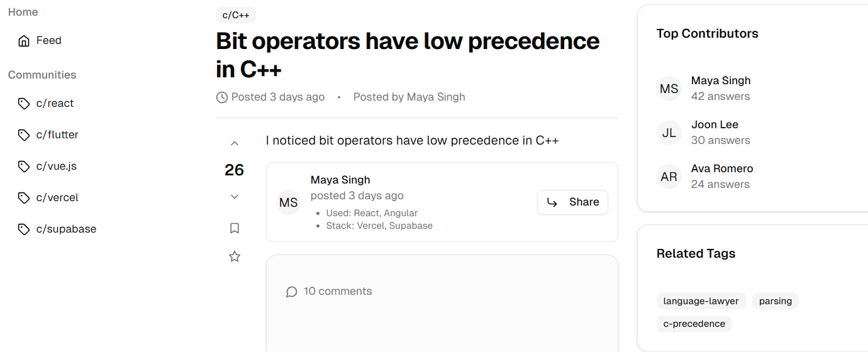Open the c/vue.js community
The height and width of the screenshot is (352, 868).
pos(56,166)
